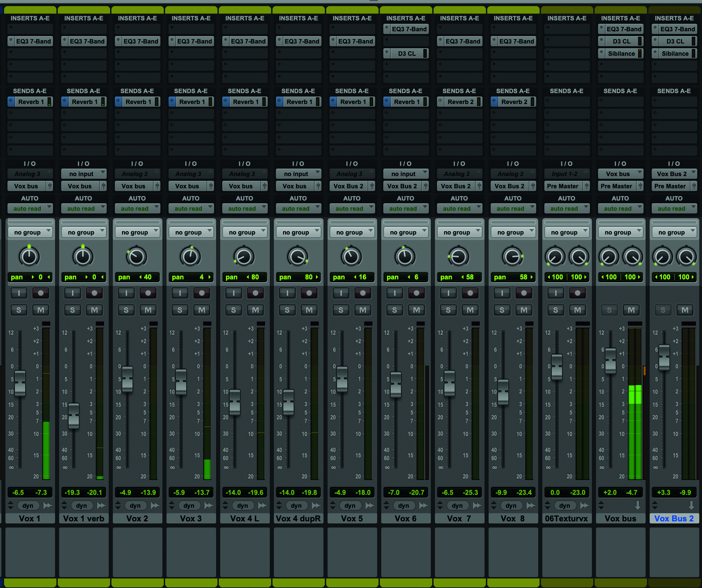This screenshot has width=702, height=588.
Task: Click volume readout -6.5 on Vox 1
Action: pos(18,492)
